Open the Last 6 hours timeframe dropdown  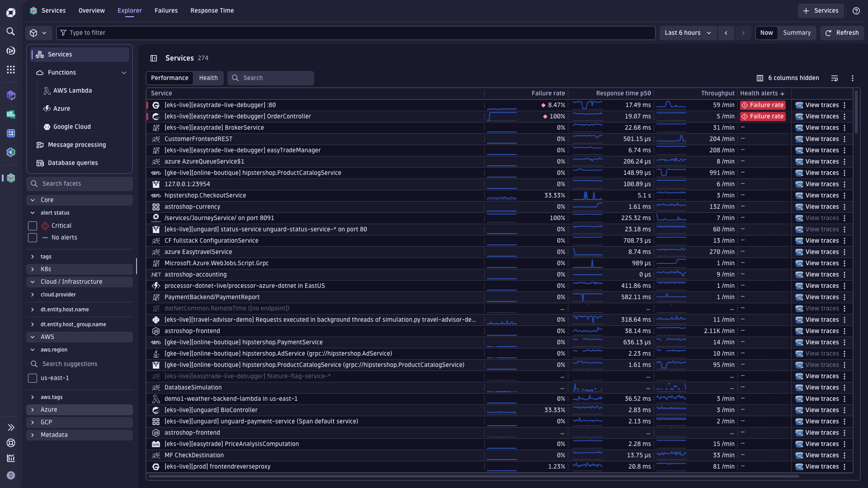click(687, 33)
